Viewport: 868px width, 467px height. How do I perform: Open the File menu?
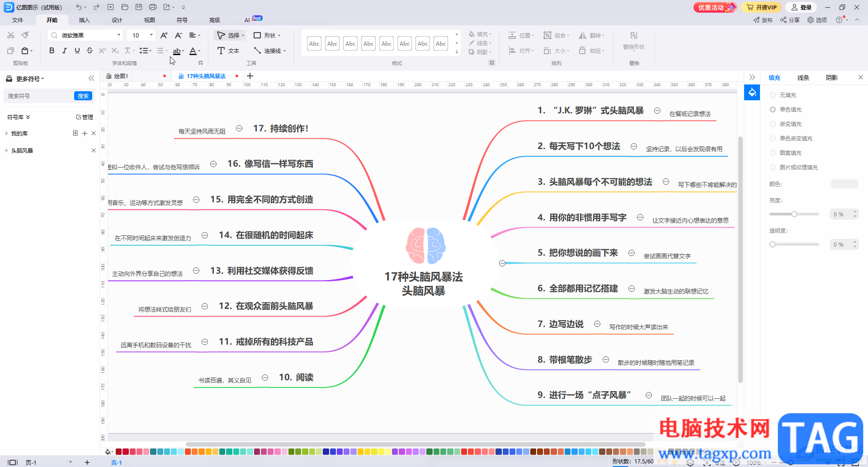tap(18, 20)
